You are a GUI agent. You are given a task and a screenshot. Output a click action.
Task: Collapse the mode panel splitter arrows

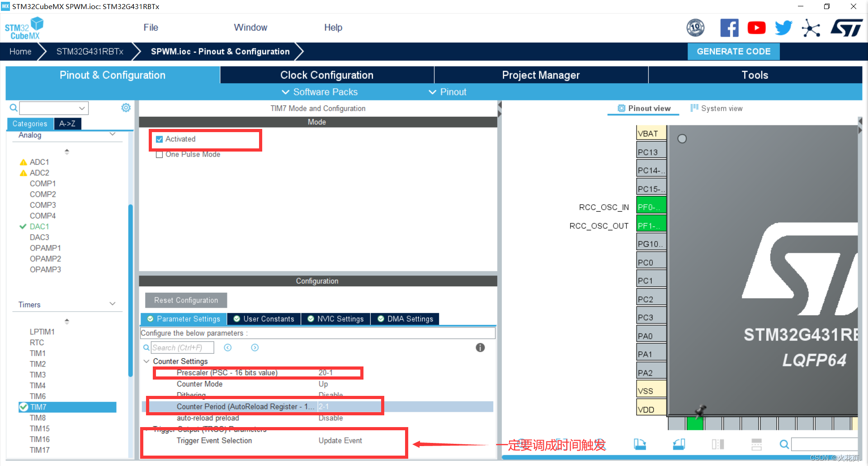coord(500,109)
